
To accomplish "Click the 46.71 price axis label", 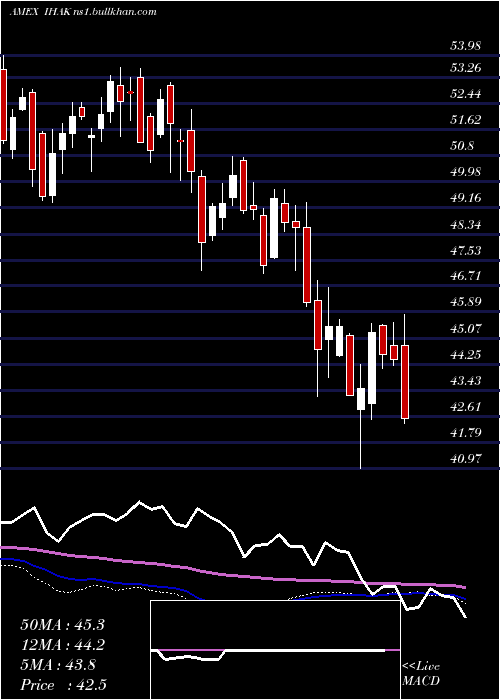I will coord(466,275).
